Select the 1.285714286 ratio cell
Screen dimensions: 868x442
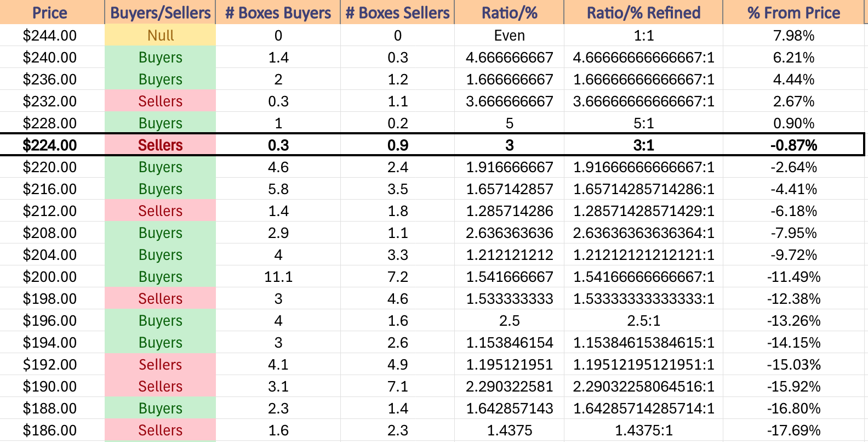510,211
